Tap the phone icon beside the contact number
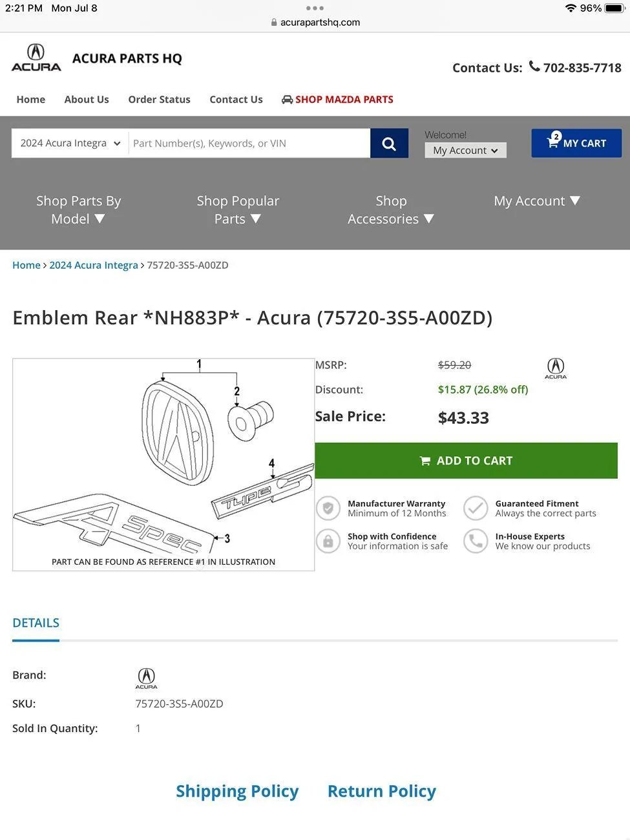Image resolution: width=630 pixels, height=840 pixels. point(534,67)
